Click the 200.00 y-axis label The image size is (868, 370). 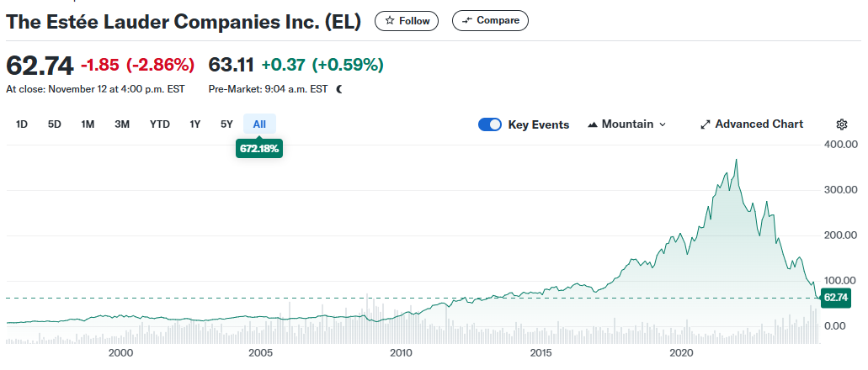click(841, 235)
